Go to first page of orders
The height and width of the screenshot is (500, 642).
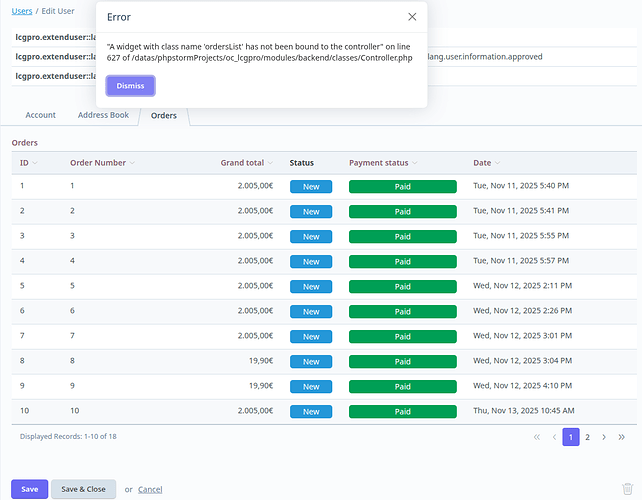tap(537, 437)
